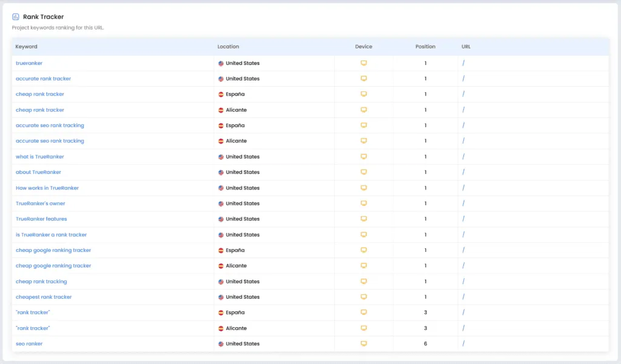
Task: Click desktop device icon in 'accurate rank tracker' row
Action: coord(364,78)
